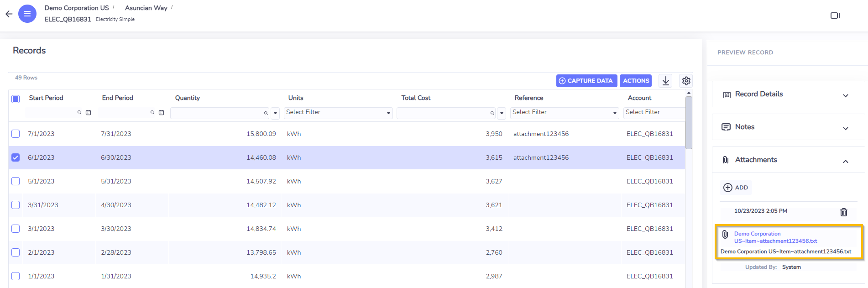Navigate to Asuncian Way breadcrumb

point(146,8)
